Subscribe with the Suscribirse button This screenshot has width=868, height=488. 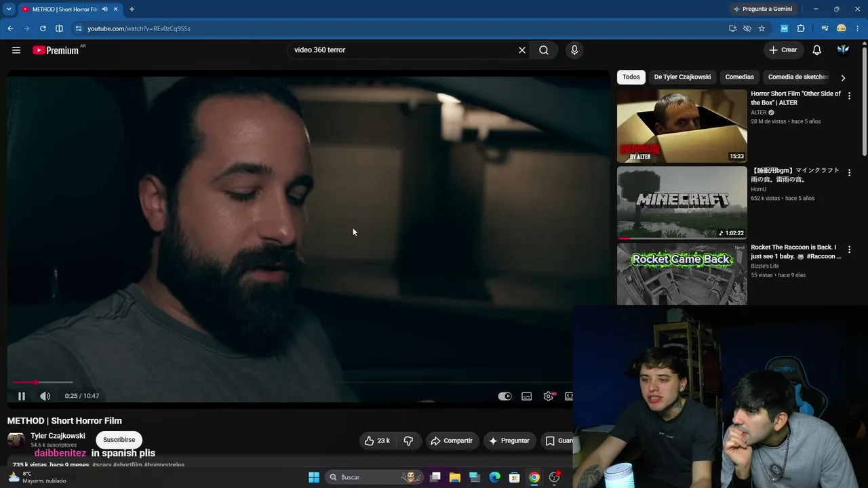119,440
